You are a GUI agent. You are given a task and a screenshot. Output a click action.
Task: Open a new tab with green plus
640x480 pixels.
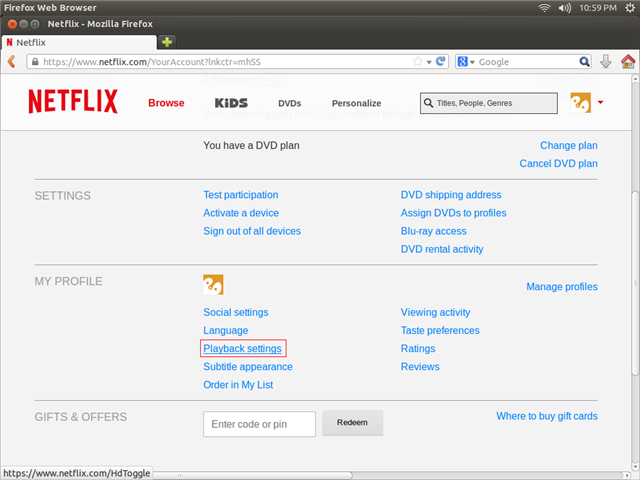click(x=167, y=42)
